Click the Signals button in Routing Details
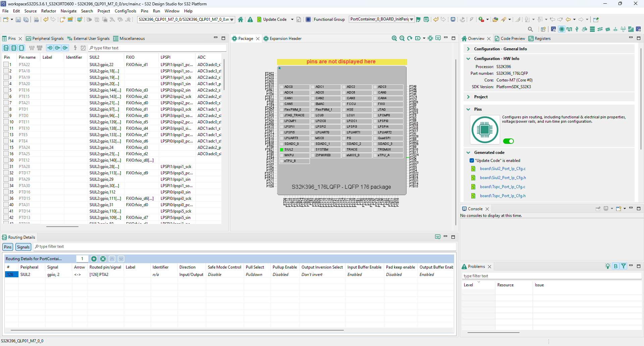Viewport: 644px width, 346px height. (23, 247)
